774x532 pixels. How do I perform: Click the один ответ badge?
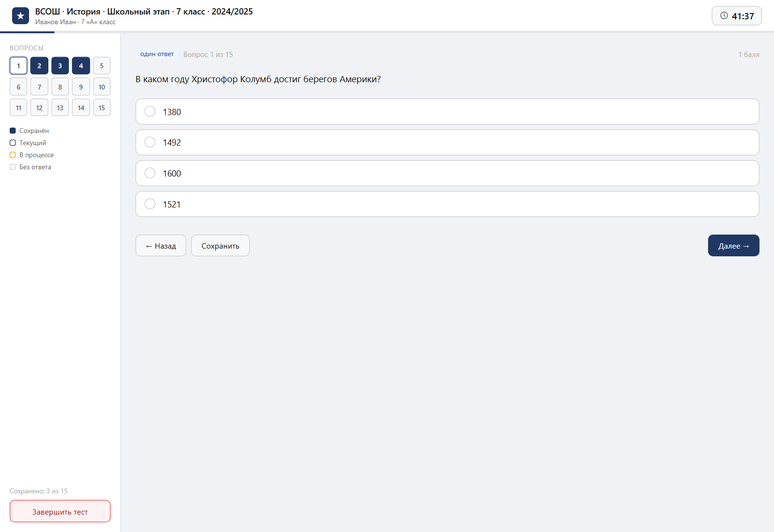coord(157,54)
